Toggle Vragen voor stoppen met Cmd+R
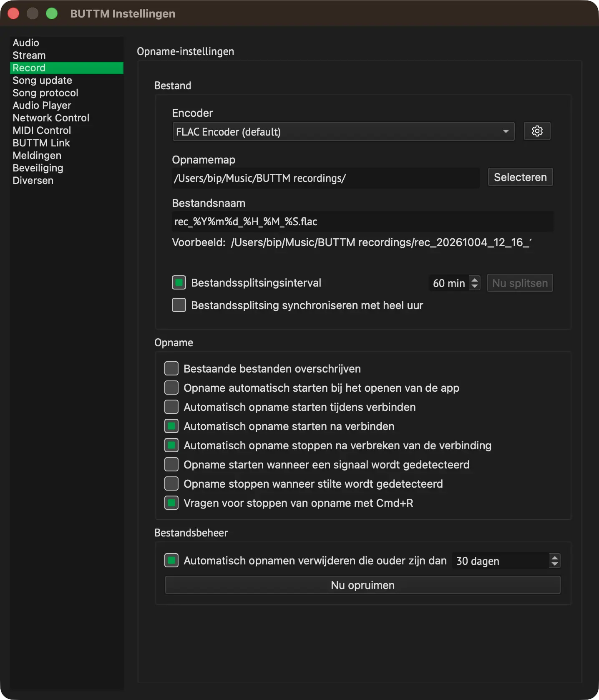The width and height of the screenshot is (599, 700). [171, 503]
